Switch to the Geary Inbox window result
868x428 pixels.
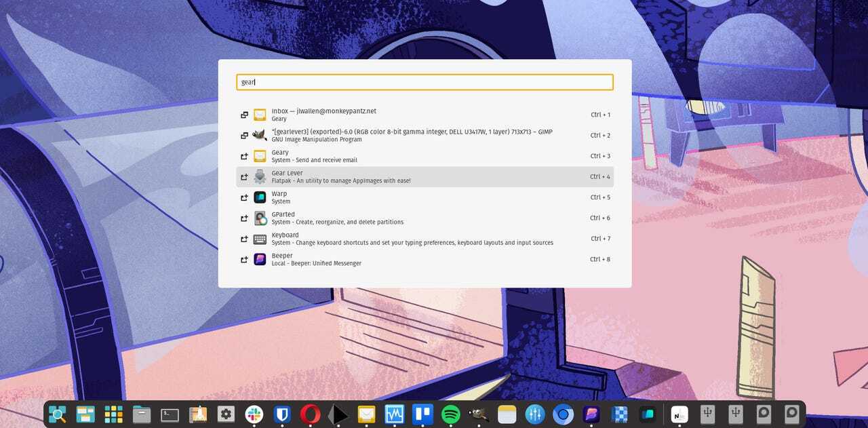pos(425,115)
